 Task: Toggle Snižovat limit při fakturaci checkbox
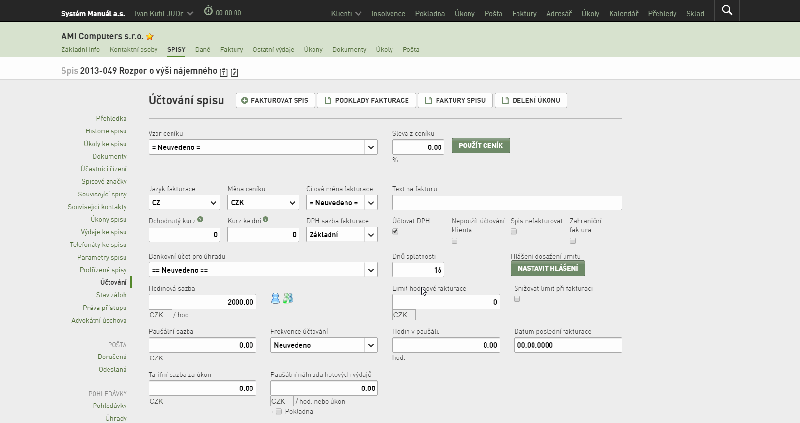[x=517, y=298]
